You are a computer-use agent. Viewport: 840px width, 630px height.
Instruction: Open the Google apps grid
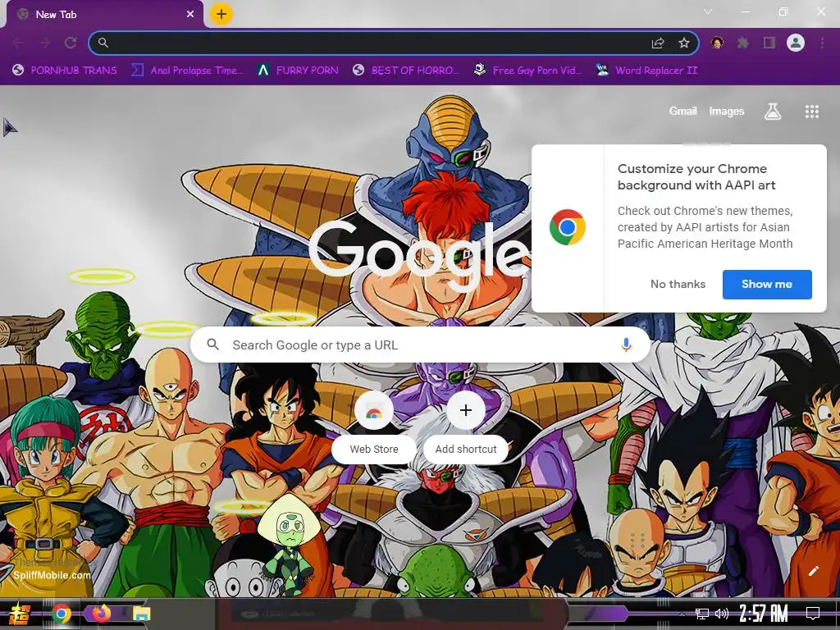(x=811, y=112)
